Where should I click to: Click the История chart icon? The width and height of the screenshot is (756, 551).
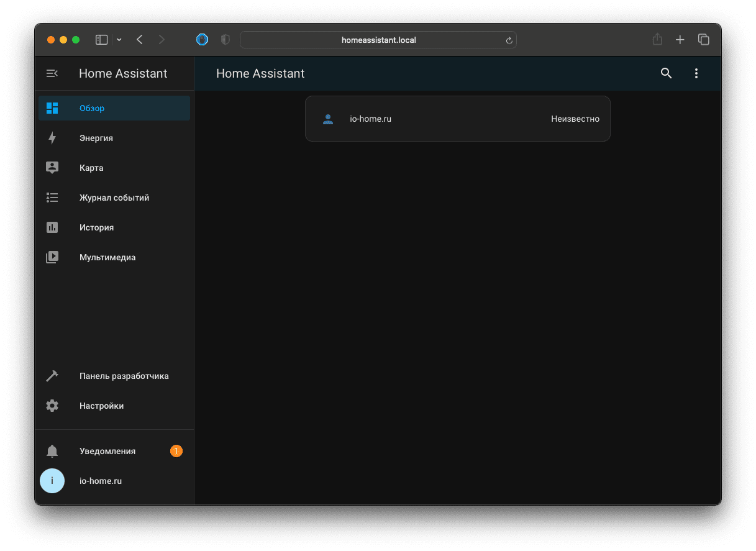(52, 227)
